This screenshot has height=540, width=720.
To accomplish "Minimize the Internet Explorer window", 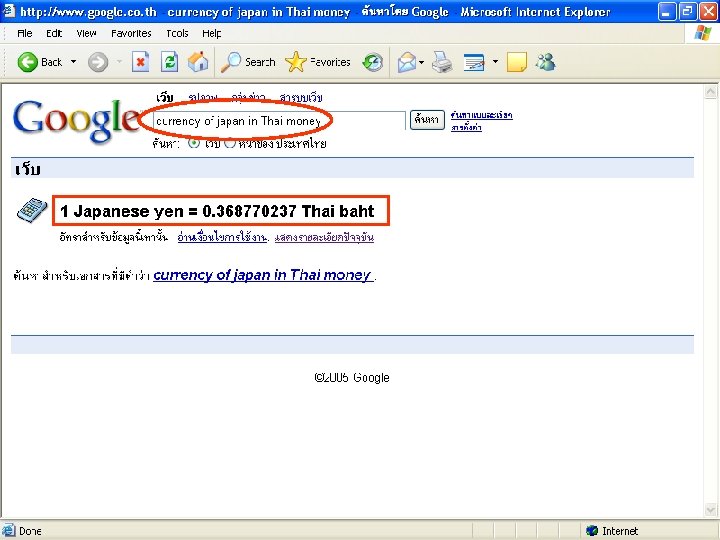I will 666,11.
